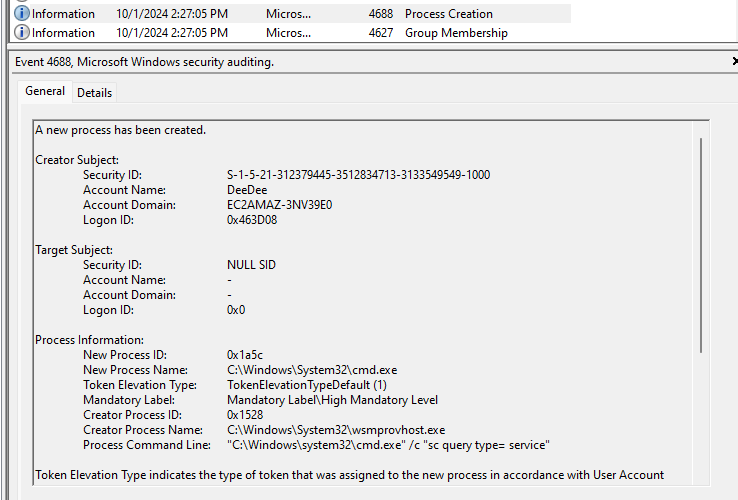Click the Mandatory Label High Mandatory Level text
This screenshot has height=500, width=738.
332,400
